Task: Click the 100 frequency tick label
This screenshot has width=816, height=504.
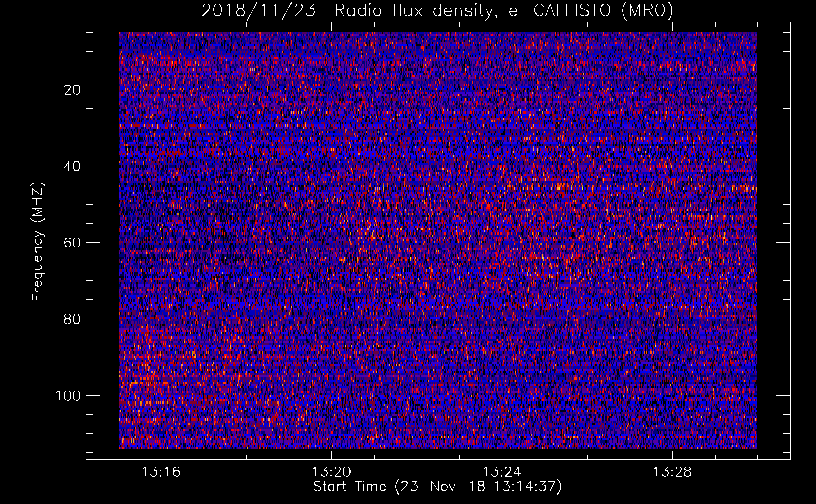Action: pyautogui.click(x=68, y=396)
